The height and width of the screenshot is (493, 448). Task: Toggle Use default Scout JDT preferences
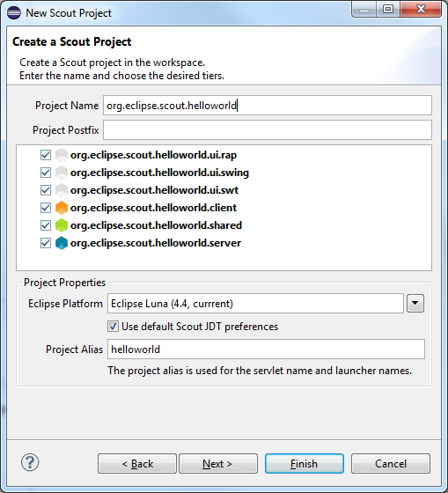[114, 327]
